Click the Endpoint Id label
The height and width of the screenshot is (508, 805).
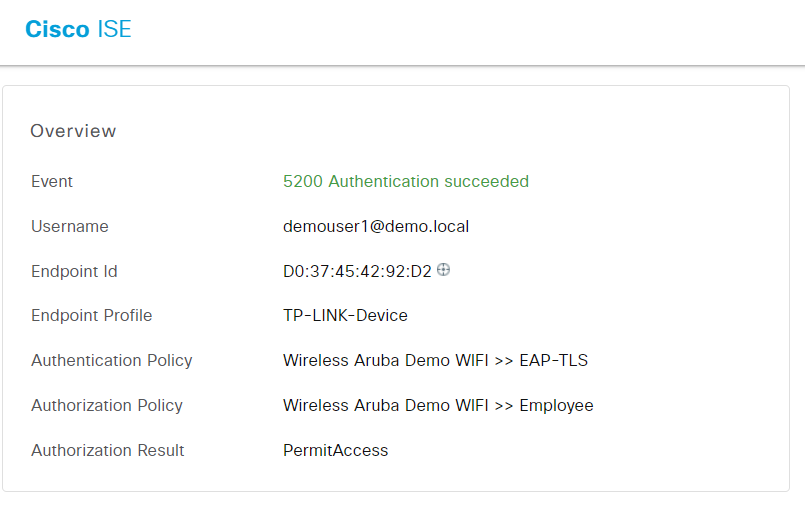click(74, 271)
